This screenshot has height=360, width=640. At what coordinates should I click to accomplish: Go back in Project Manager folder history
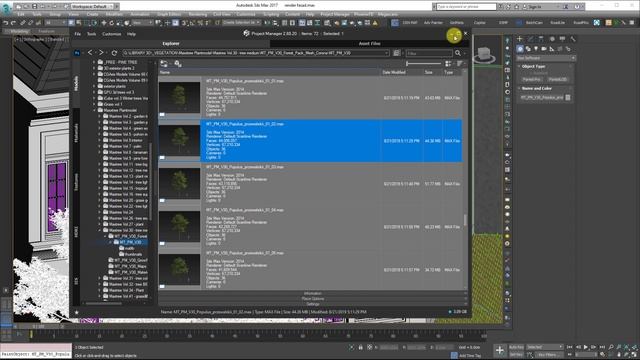click(x=90, y=53)
